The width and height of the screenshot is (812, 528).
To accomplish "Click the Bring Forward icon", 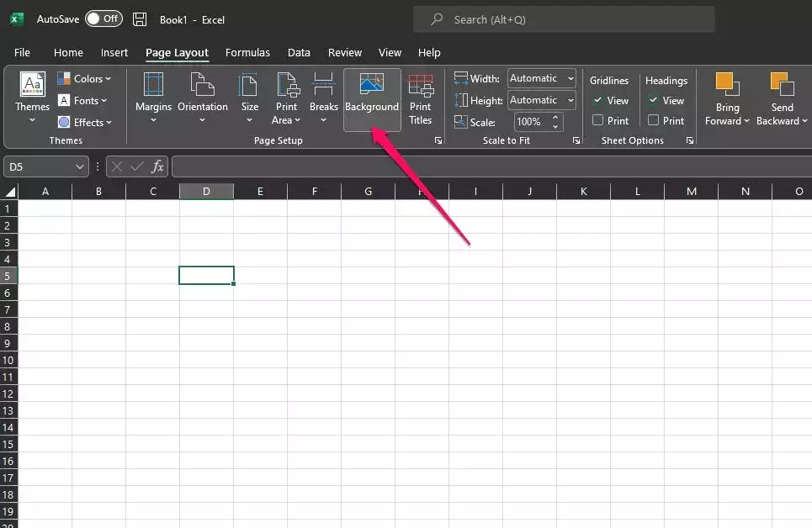I will pos(727,84).
